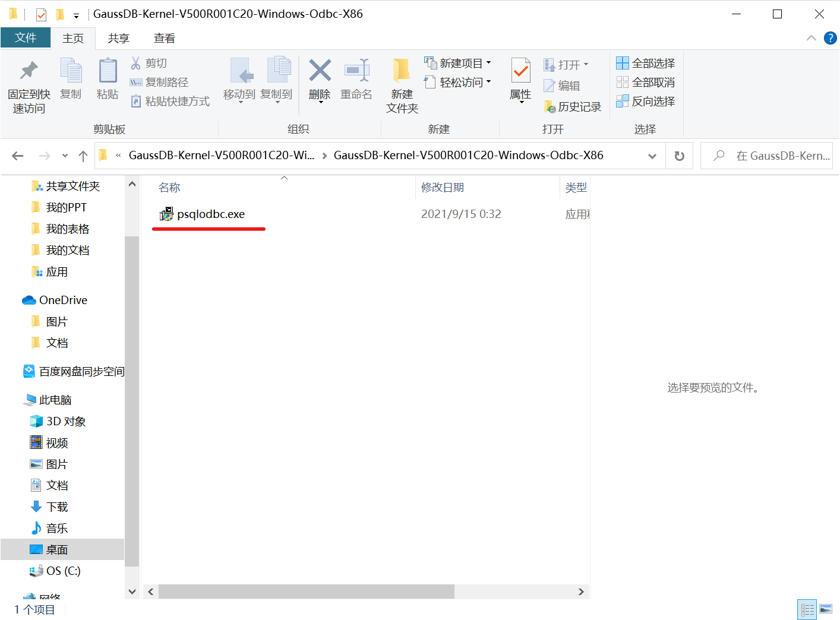Screen dimensions: 840x620
Task: Open OS (C:) drive
Action: point(55,571)
